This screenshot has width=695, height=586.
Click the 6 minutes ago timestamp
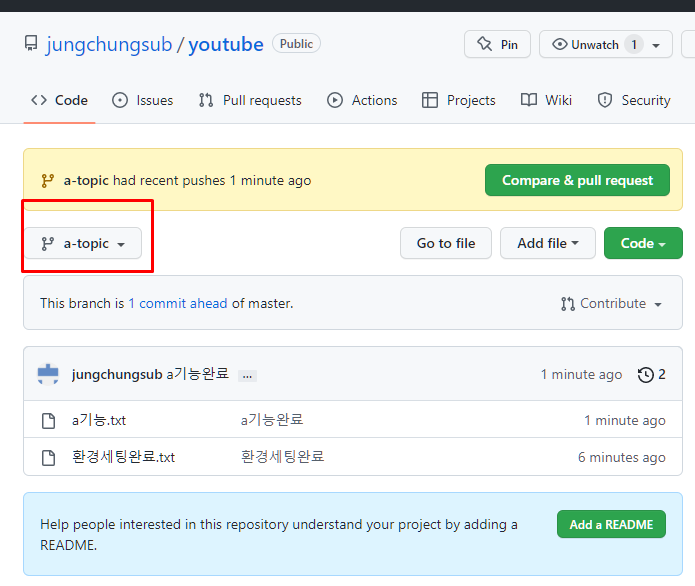[621, 457]
